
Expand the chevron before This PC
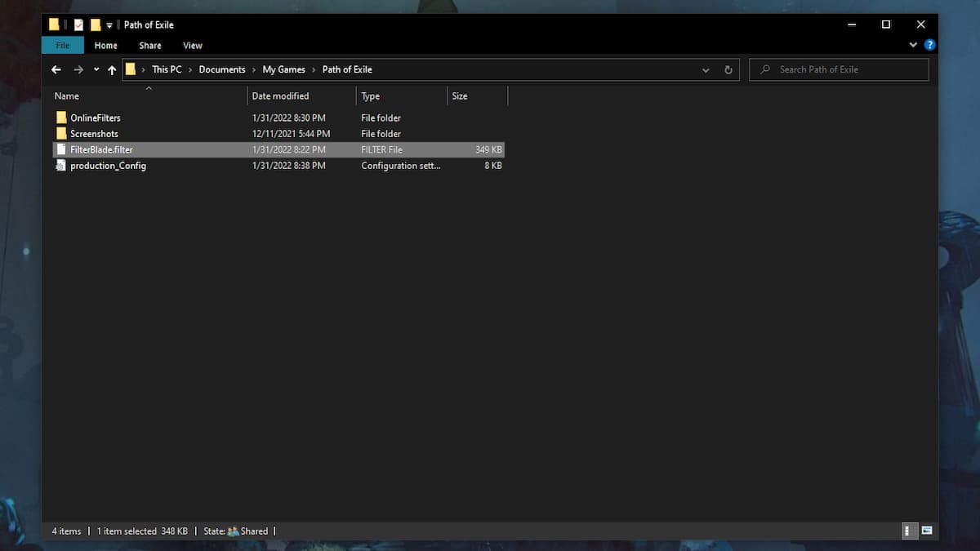point(144,70)
